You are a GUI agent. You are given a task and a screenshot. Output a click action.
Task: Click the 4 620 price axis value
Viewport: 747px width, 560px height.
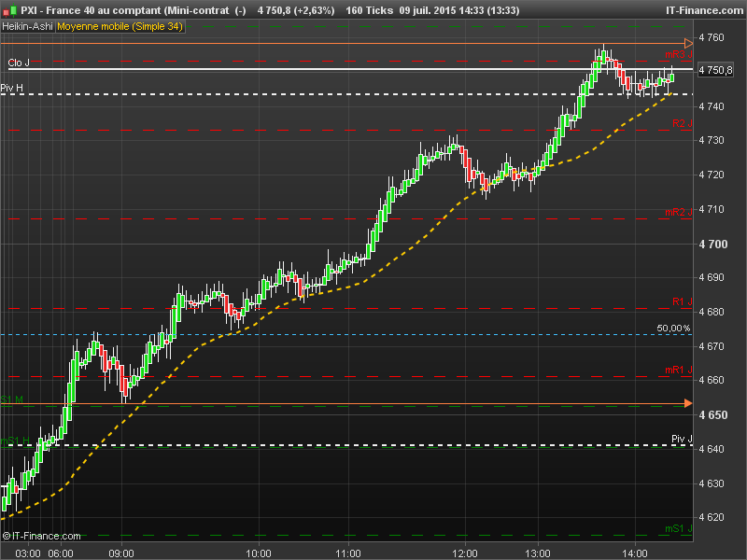click(x=712, y=517)
